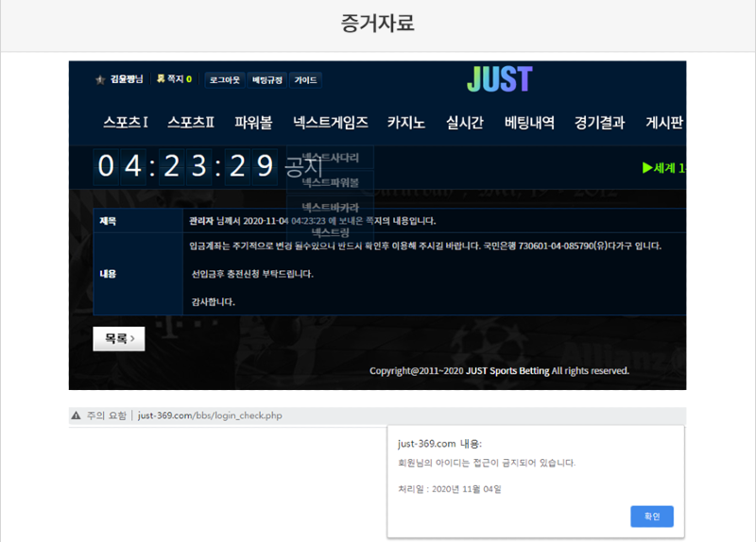
Task: Go to the 파워볼 menu
Action: (253, 123)
